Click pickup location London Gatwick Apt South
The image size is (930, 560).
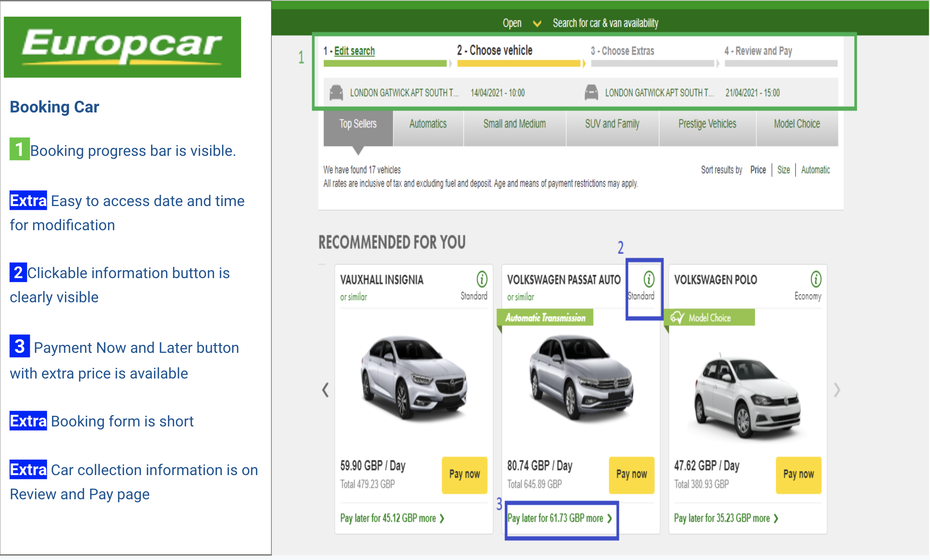[404, 93]
